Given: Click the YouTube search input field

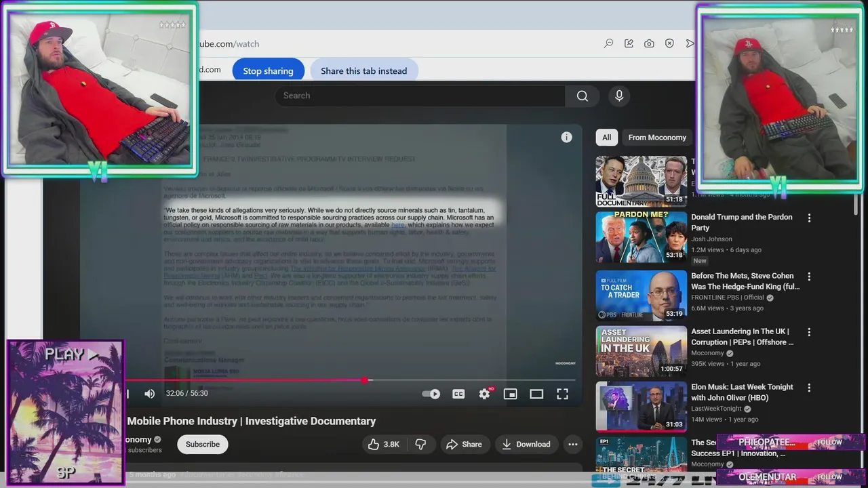Looking at the screenshot, I should (420, 96).
